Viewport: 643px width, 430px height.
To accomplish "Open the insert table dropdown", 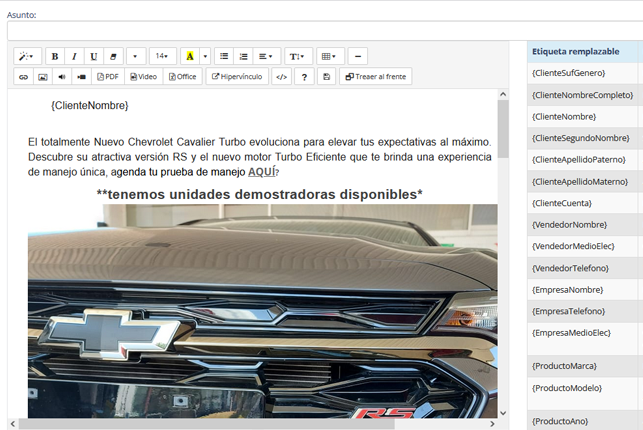I will (x=330, y=56).
